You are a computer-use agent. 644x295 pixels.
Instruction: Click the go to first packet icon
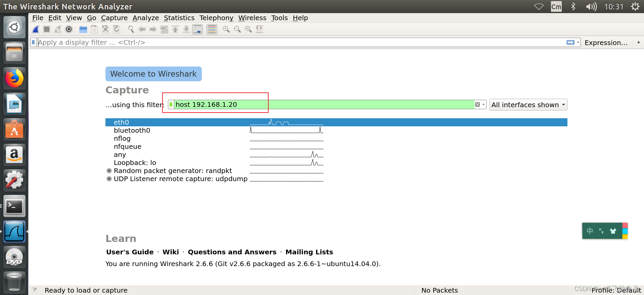pyautogui.click(x=175, y=30)
